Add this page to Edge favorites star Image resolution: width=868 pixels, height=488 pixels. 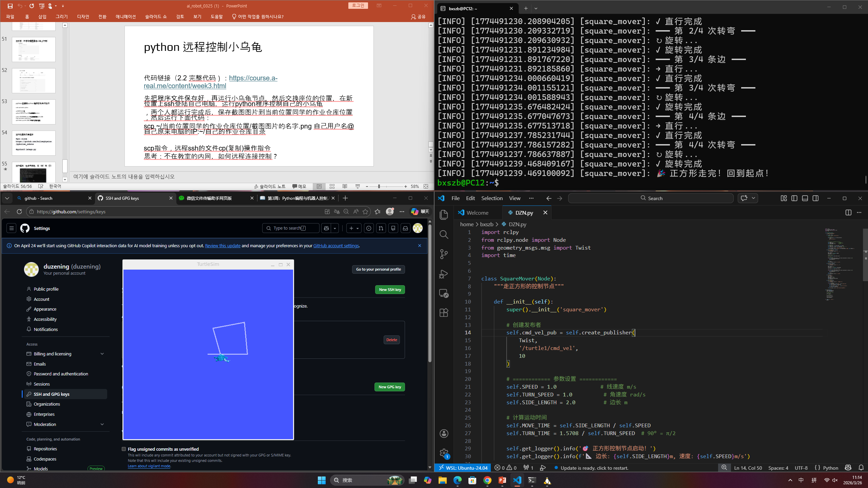365,212
